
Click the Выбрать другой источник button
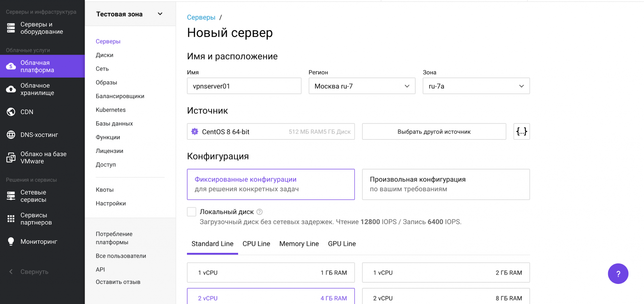coord(434,132)
